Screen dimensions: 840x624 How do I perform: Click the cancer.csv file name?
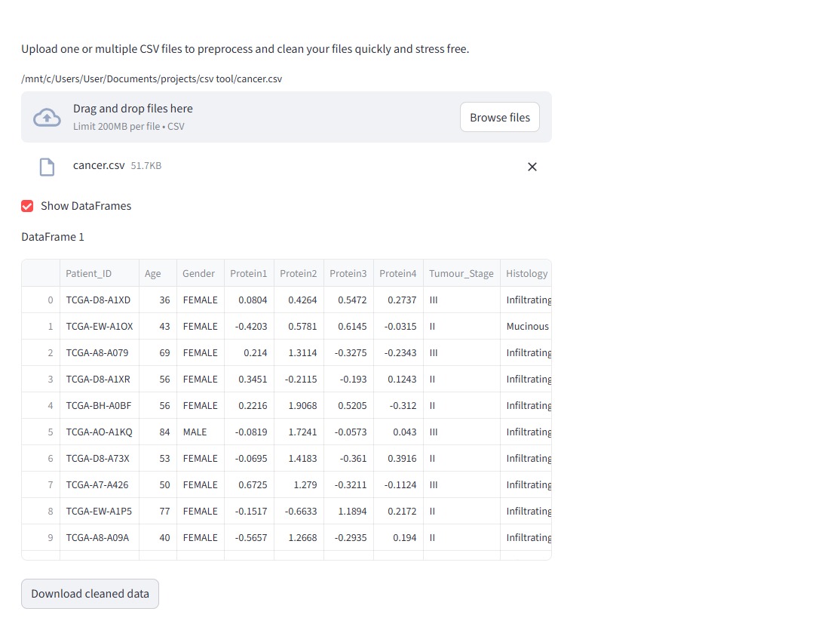99,165
